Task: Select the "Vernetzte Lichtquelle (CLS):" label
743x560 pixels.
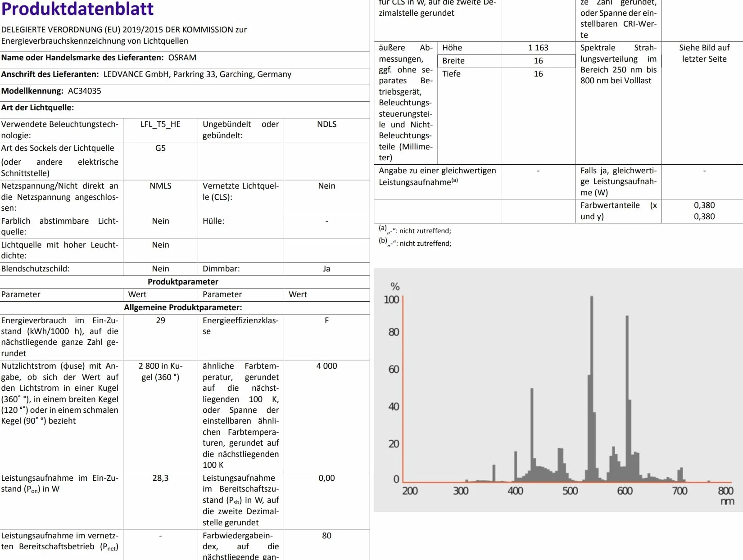Action: (240, 191)
